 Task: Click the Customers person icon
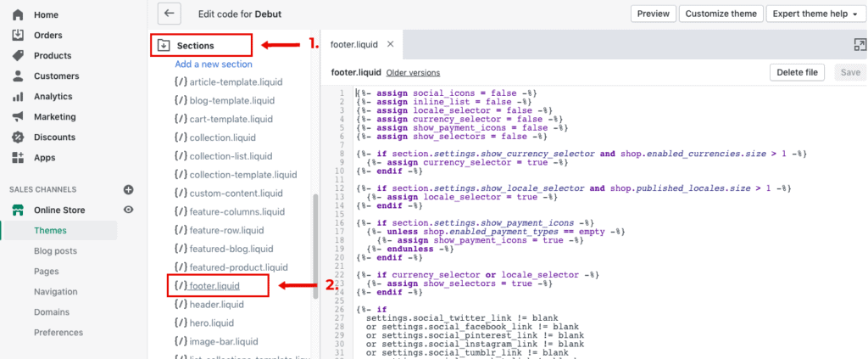(x=18, y=76)
